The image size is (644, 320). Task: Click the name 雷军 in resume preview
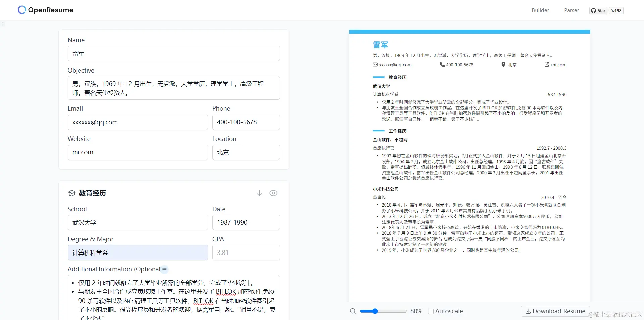click(380, 45)
